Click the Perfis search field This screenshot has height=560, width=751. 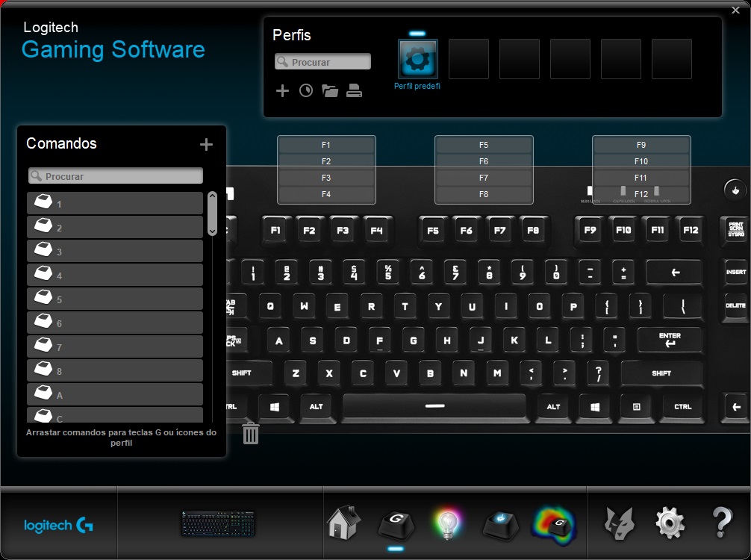point(322,62)
